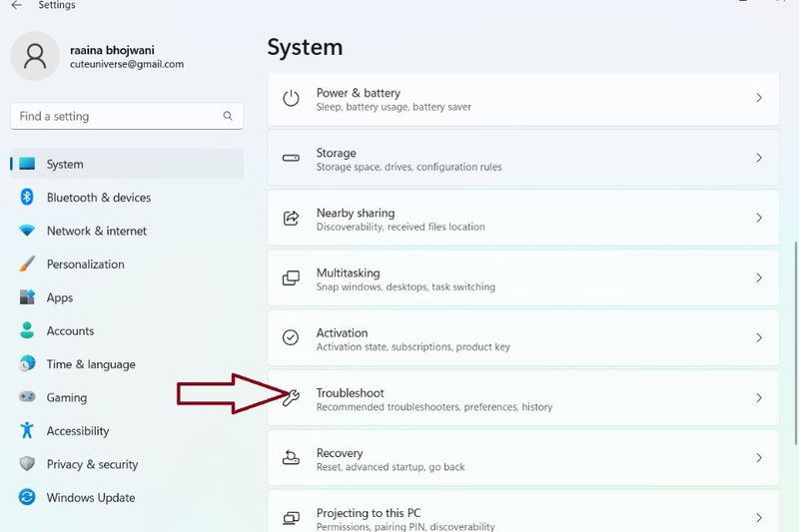This screenshot has width=799, height=532.
Task: Click the Personalization paintbrush icon
Action: tap(27, 264)
